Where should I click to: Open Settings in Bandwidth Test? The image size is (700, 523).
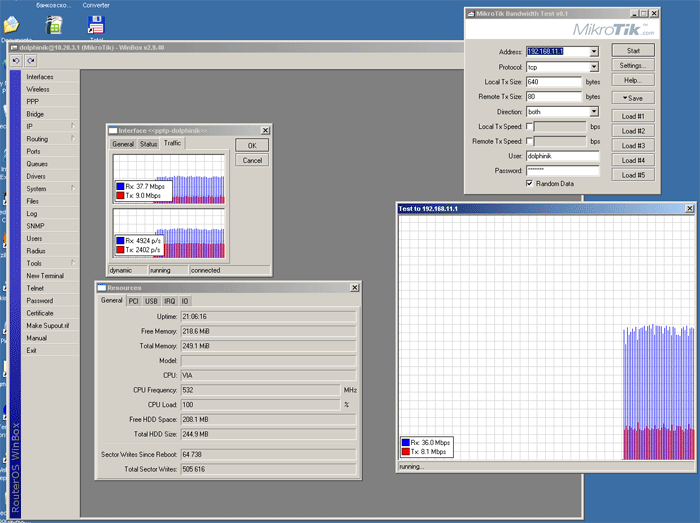click(x=633, y=65)
